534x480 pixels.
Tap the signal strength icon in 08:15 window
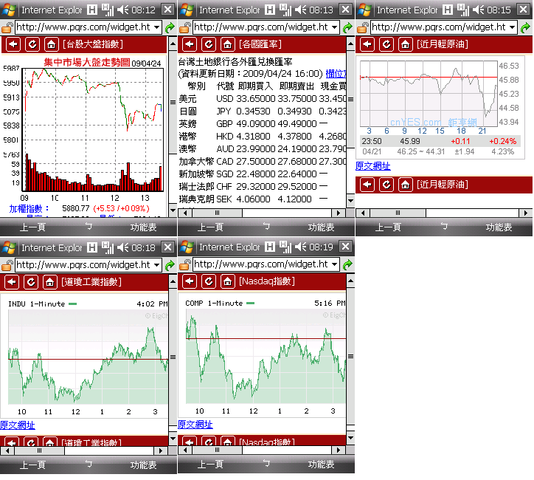point(464,10)
